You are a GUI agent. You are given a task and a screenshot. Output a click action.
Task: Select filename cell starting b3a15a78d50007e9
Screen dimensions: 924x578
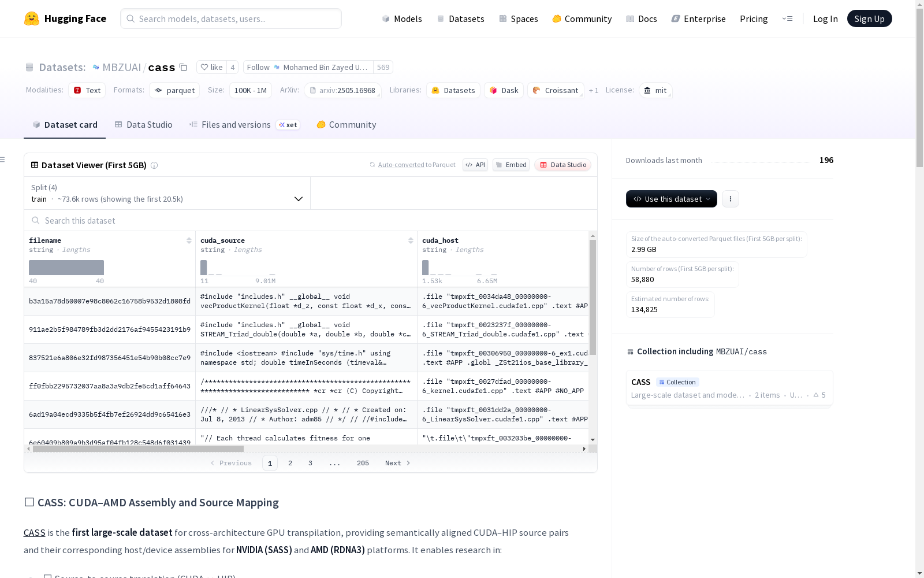pyautogui.click(x=110, y=301)
